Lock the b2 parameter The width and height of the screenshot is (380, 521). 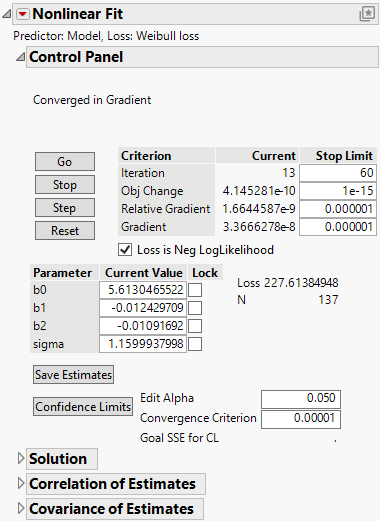[195, 326]
